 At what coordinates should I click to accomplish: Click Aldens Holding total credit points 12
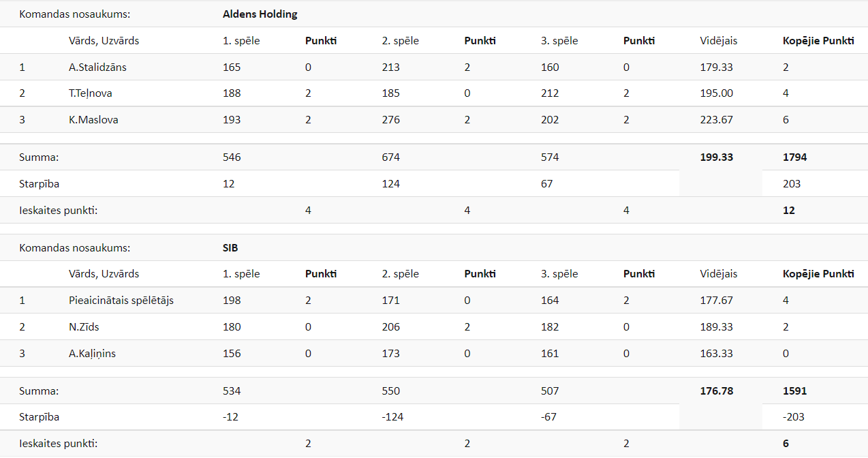pos(789,211)
